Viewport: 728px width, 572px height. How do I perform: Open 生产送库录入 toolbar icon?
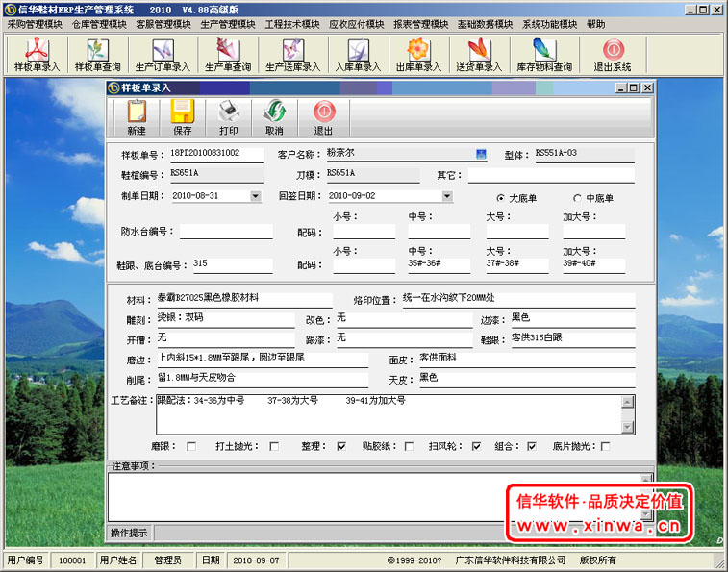point(293,55)
